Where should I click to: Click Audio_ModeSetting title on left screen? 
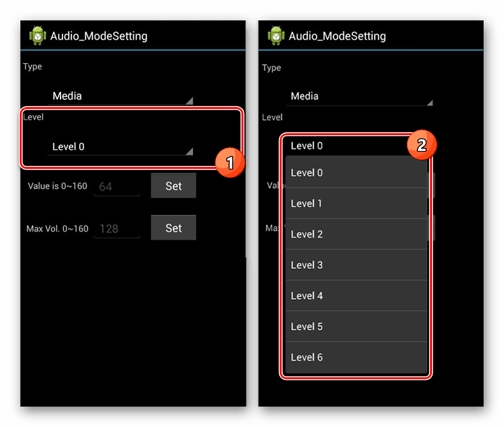coord(99,36)
